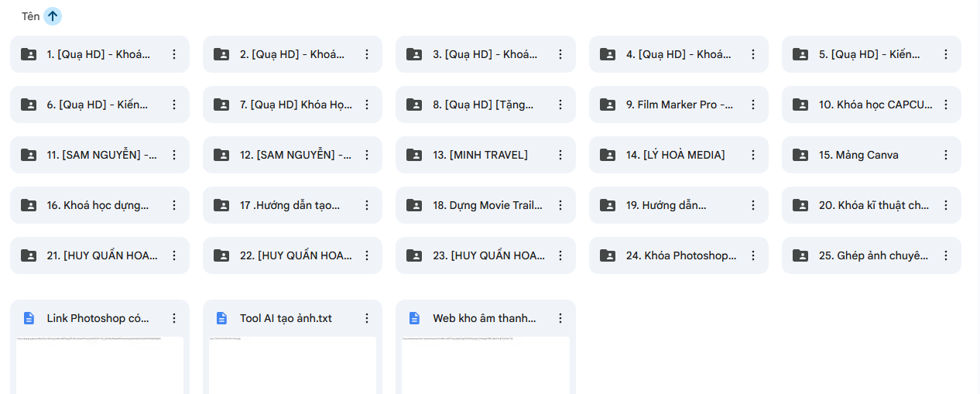Click preview thumbnail of Link Photoshop file
The width and height of the screenshot is (980, 394).
coord(100,365)
